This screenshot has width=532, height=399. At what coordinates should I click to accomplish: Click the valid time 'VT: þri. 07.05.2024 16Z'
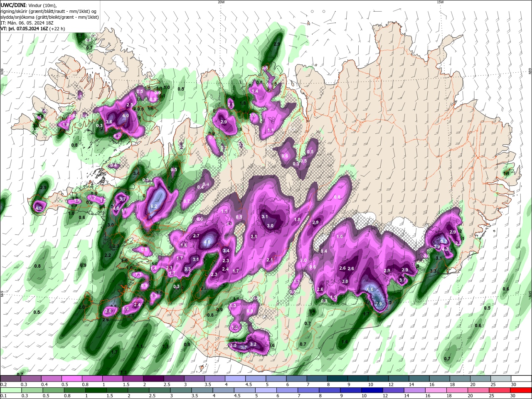point(25,29)
